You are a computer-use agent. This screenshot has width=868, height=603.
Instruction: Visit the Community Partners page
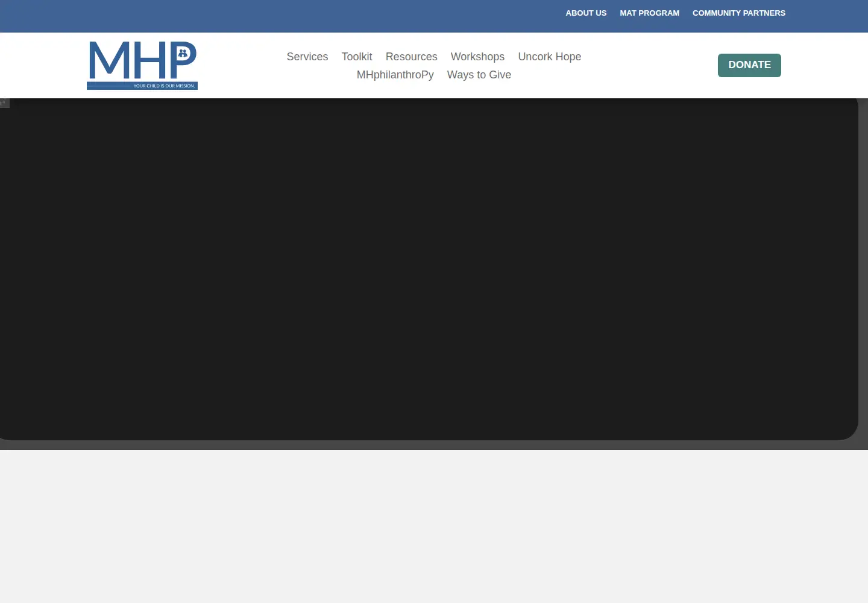(x=739, y=13)
